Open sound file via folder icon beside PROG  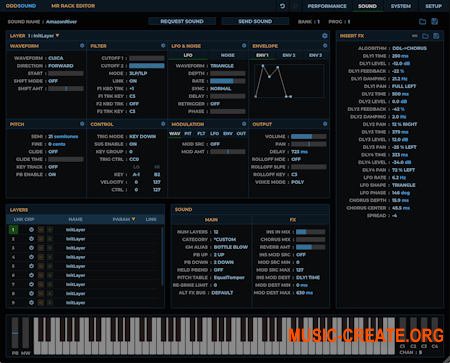(x=422, y=22)
